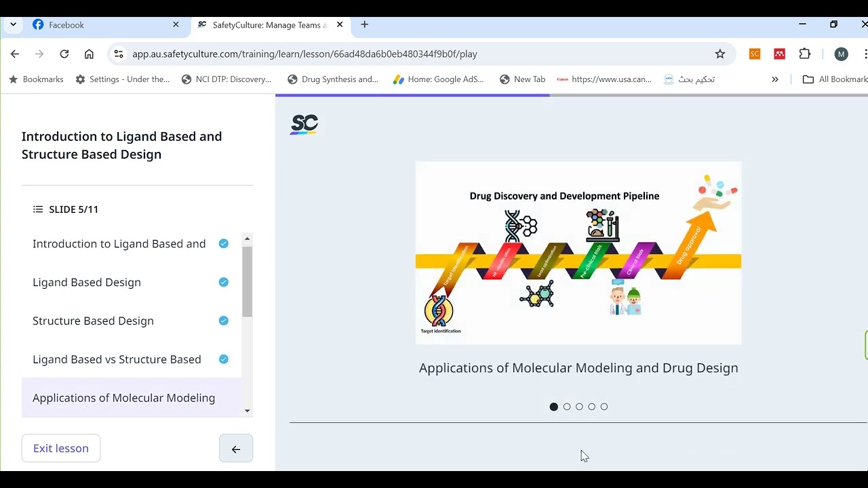Click the SLIDE 5/11 label
The width and height of the screenshot is (868, 488).
(x=74, y=209)
